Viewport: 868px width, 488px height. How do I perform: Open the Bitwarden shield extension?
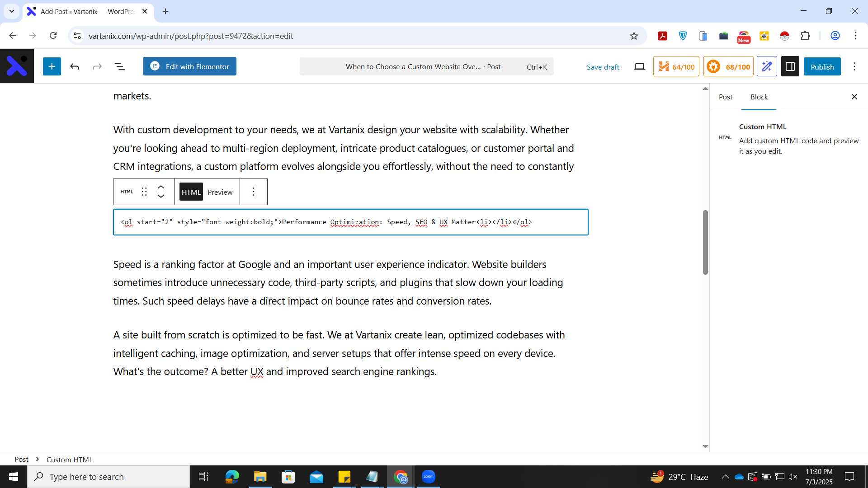pos(683,36)
